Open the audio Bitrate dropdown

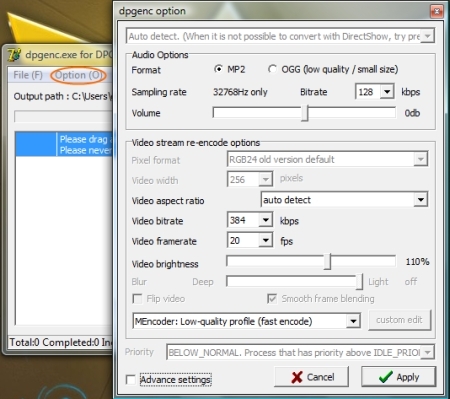(387, 92)
